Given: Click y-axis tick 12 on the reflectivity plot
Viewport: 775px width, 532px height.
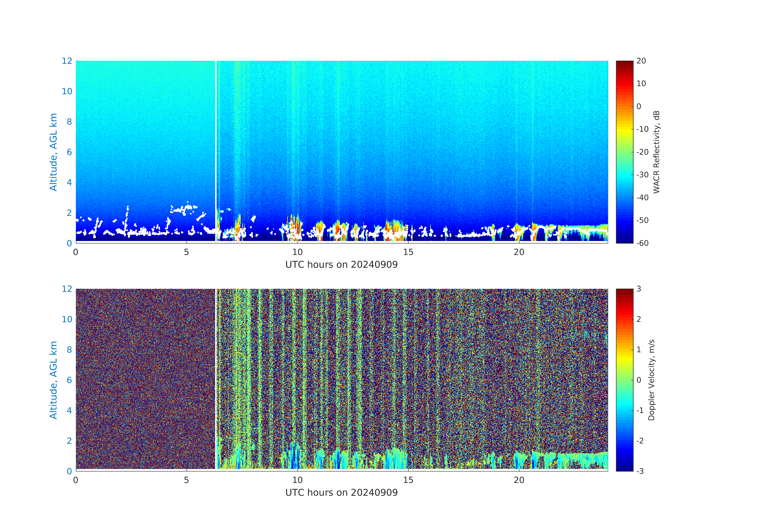Looking at the screenshot, I should pos(67,61).
